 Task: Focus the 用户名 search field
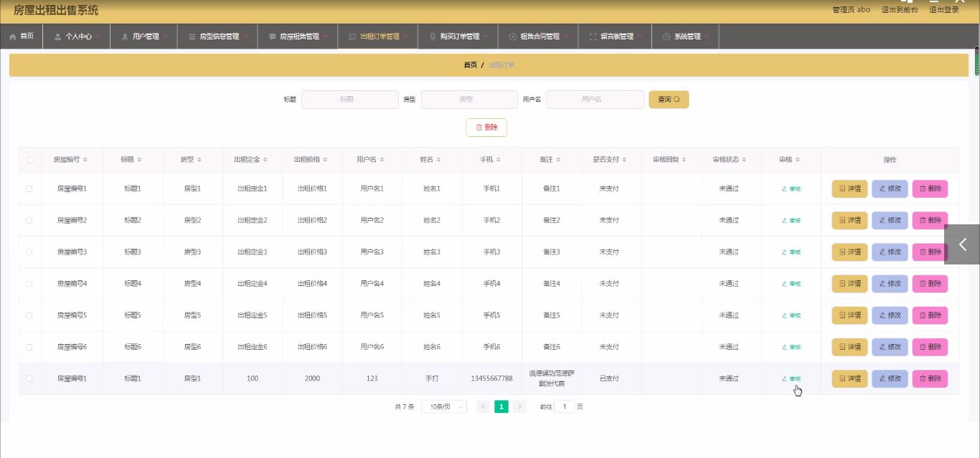point(595,100)
